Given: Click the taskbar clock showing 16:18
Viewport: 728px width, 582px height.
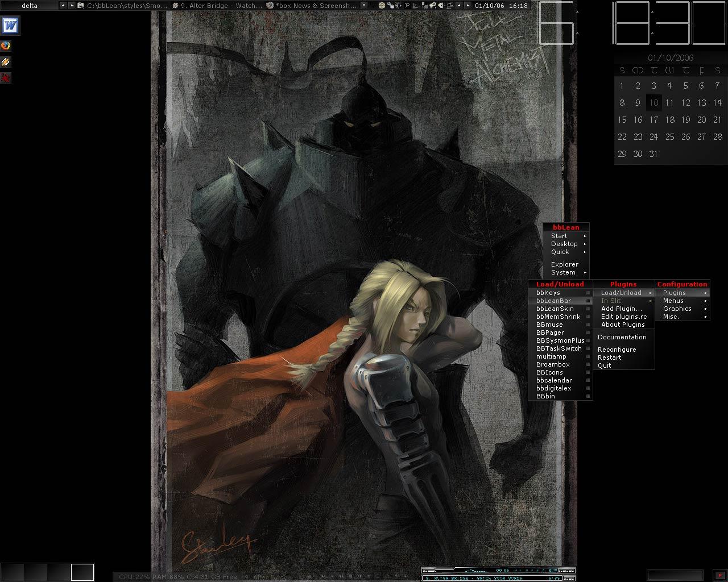Looking at the screenshot, I should click(x=500, y=6).
